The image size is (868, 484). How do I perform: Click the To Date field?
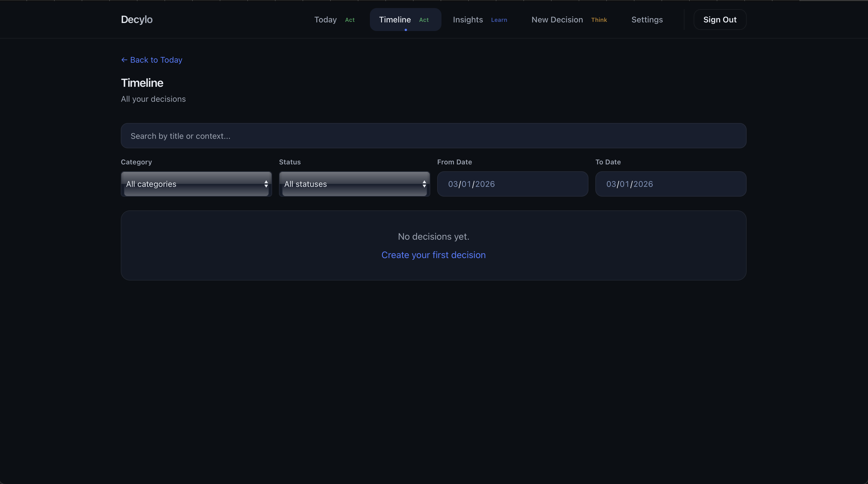(x=670, y=184)
